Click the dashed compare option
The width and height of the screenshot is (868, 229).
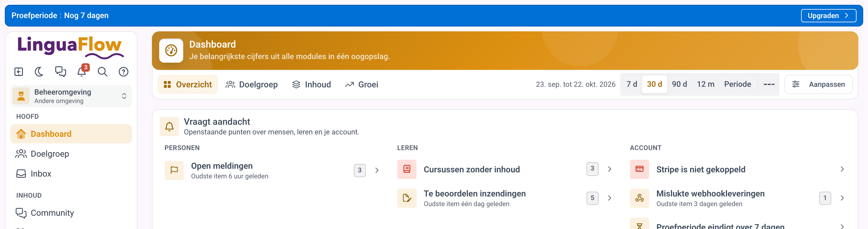(769, 85)
